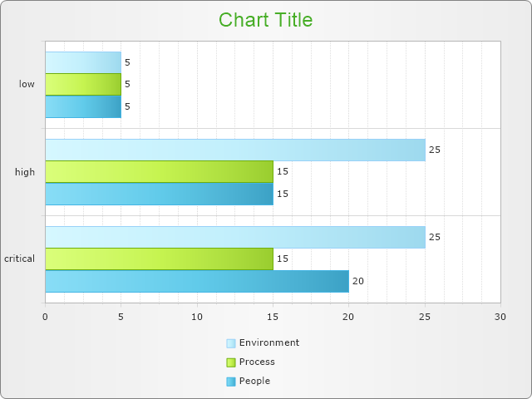Select the Environment bar in high group
The height and width of the screenshot is (399, 532).
(235, 150)
